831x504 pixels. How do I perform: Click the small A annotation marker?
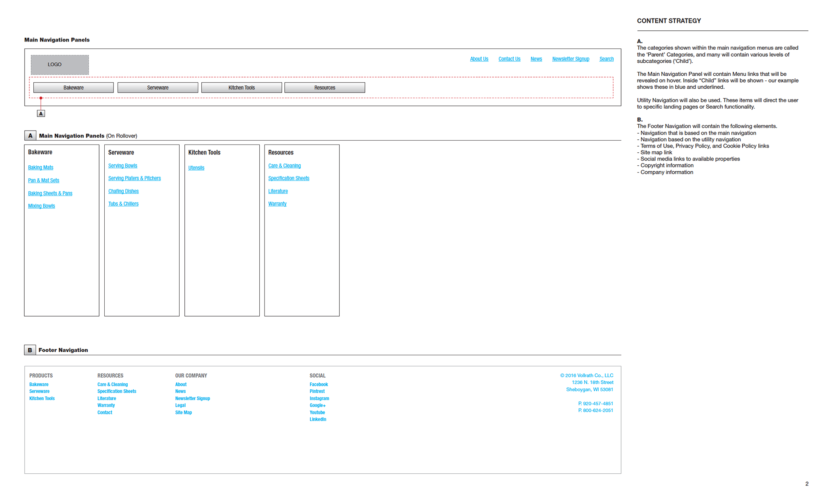pyautogui.click(x=41, y=113)
